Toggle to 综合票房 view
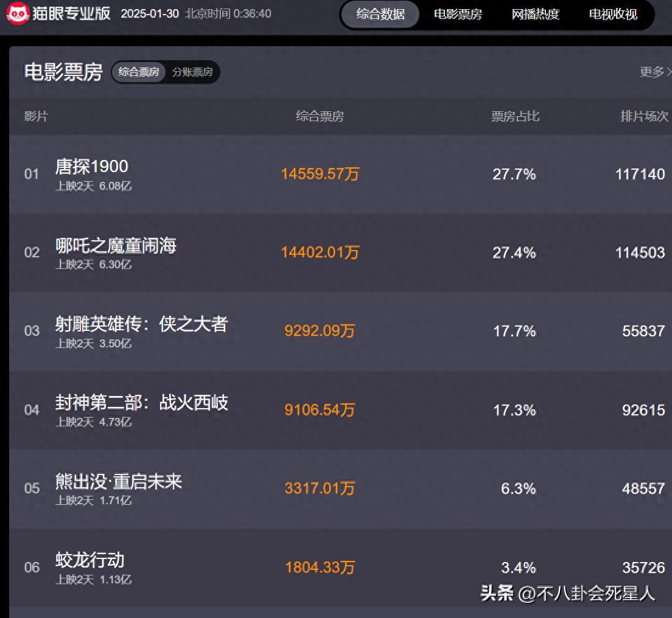Viewport: 672px width, 618px height. point(139,72)
